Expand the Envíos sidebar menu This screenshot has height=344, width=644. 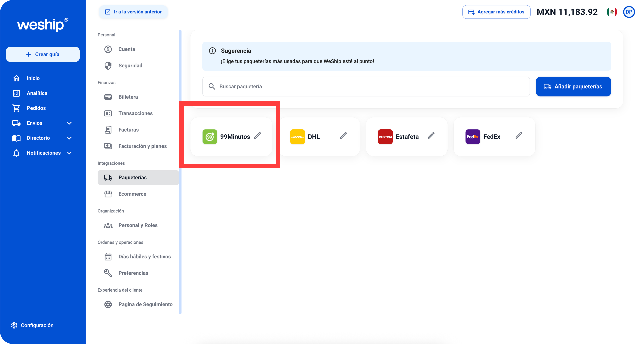coord(69,123)
